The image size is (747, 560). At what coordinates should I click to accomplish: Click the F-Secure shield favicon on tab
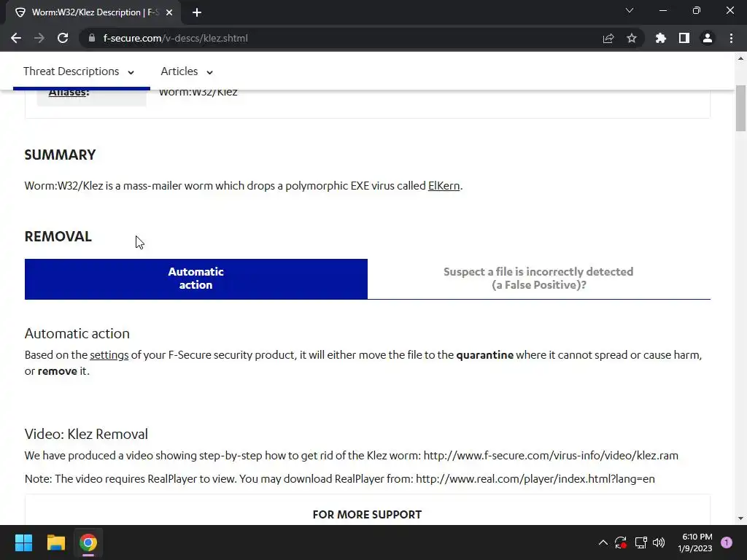pos(20,12)
